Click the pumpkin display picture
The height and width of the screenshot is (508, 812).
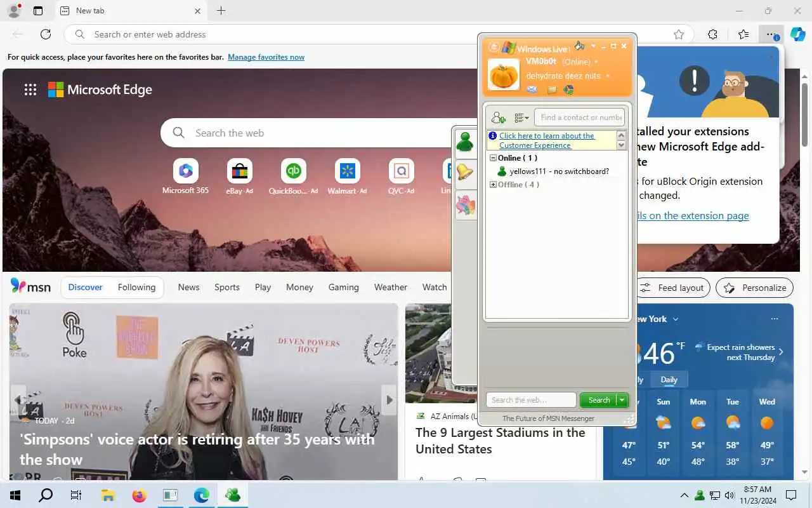[504, 74]
